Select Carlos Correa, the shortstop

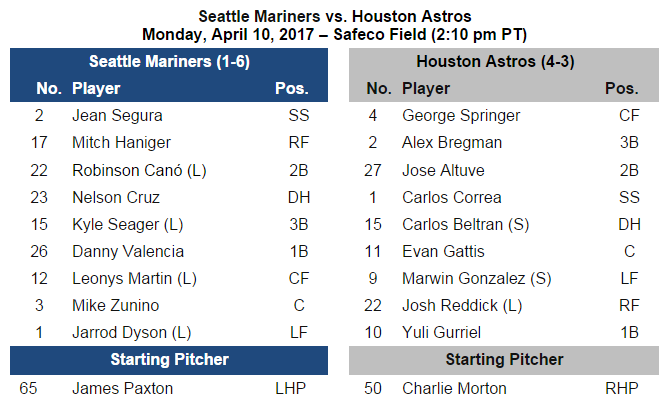(x=451, y=197)
